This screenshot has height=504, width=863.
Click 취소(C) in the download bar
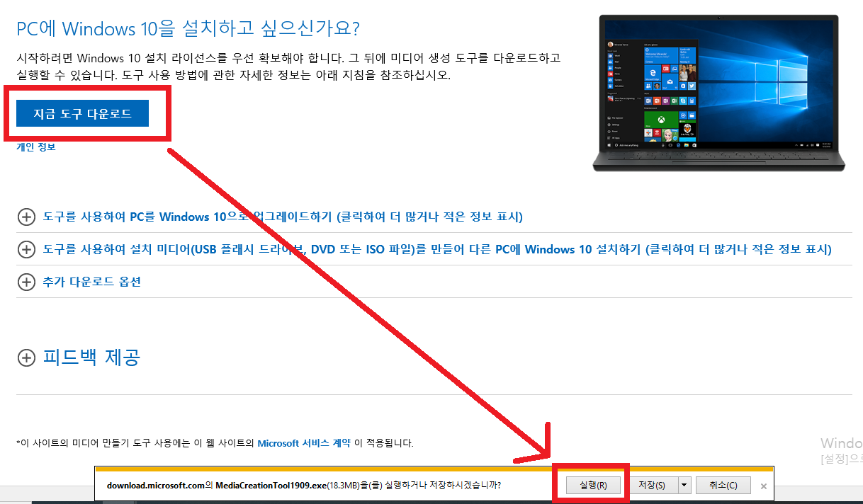click(723, 485)
